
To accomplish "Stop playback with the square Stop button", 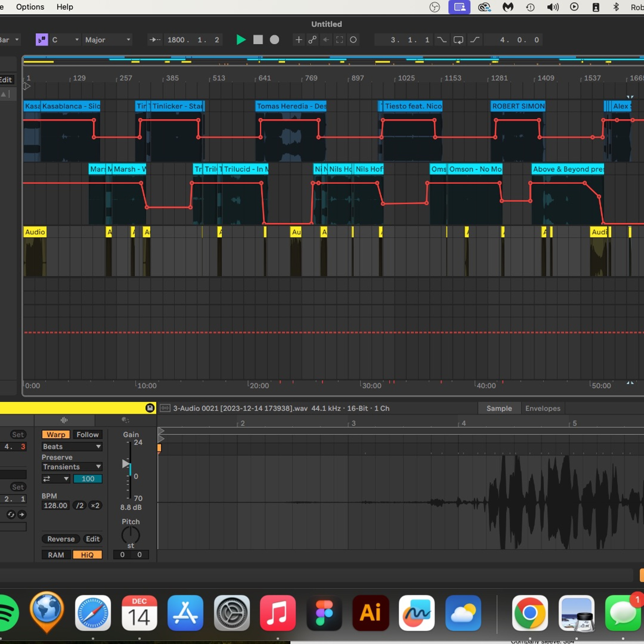I will [x=258, y=40].
